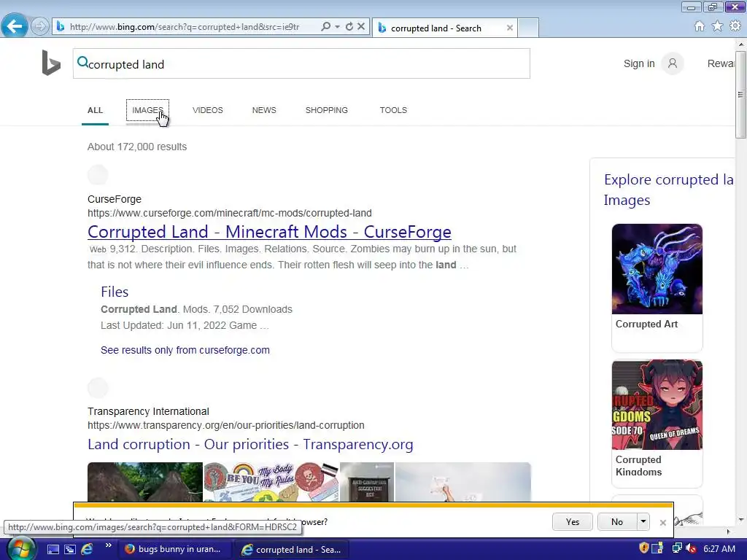Click the URL address bar field
Screen dimensions: 747x560
[186, 27]
